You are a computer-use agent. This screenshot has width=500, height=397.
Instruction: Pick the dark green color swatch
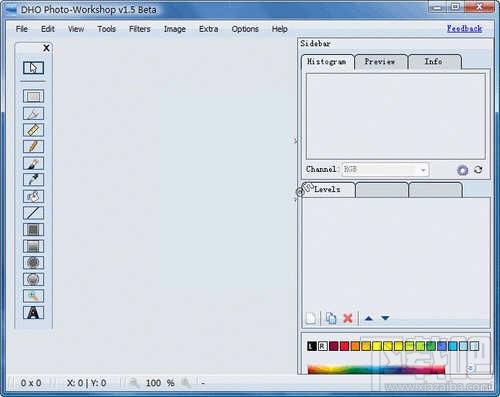click(x=431, y=346)
